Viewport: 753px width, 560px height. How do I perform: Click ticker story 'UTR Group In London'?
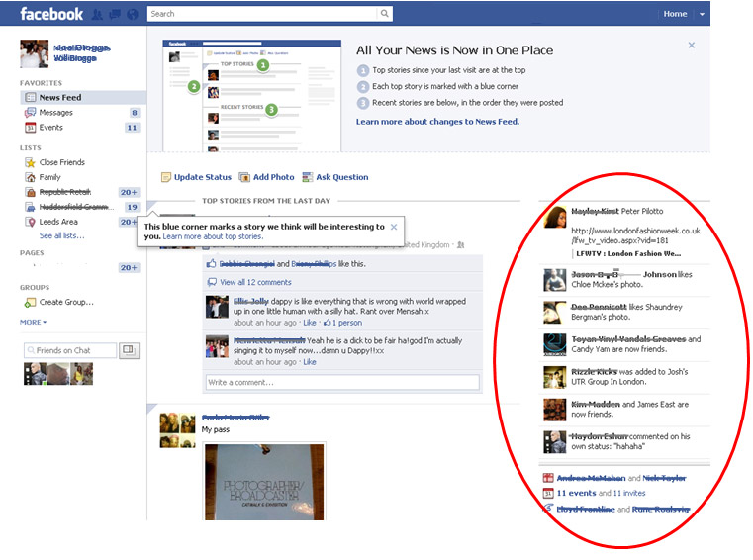pyautogui.click(x=624, y=377)
